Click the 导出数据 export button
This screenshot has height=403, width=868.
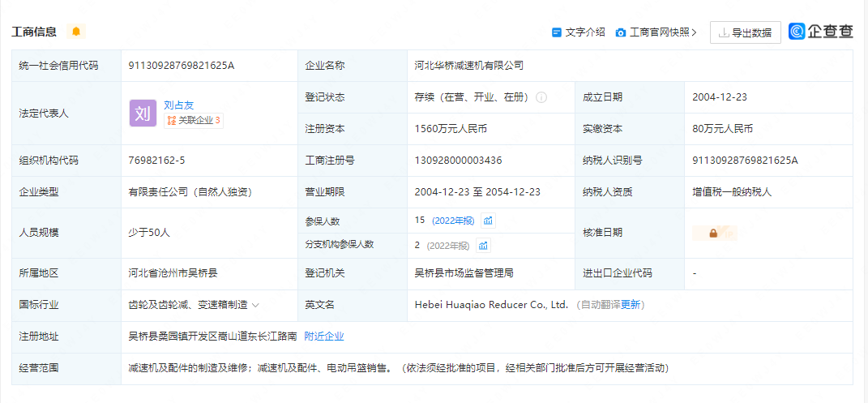pos(745,32)
